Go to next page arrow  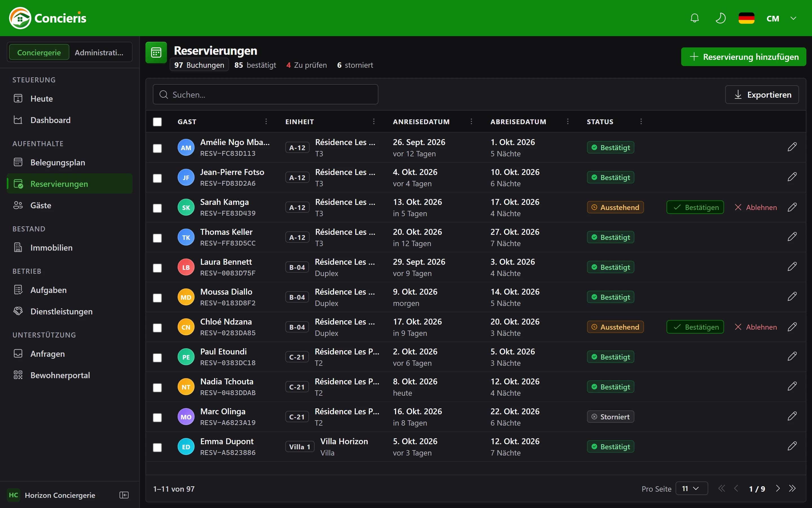tap(777, 489)
